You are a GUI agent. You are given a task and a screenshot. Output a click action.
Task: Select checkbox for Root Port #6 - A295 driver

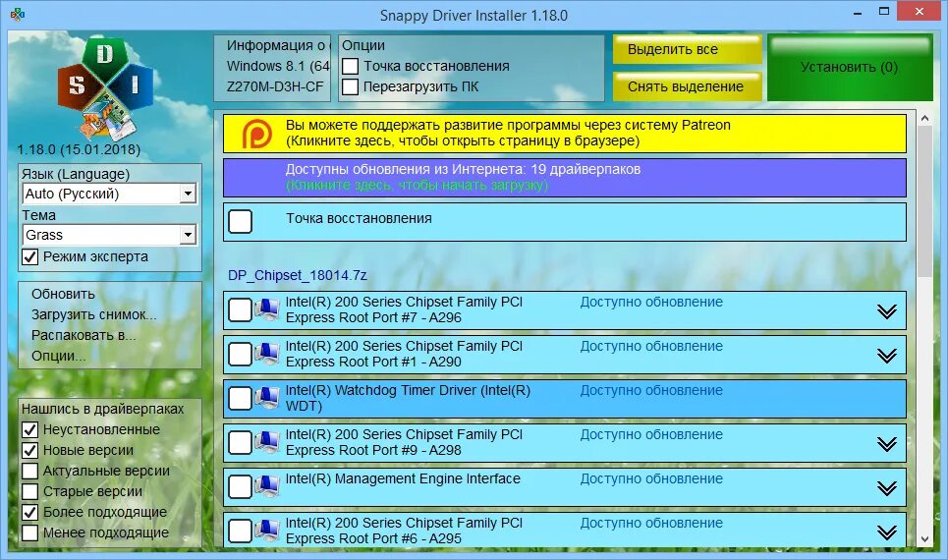tap(240, 531)
